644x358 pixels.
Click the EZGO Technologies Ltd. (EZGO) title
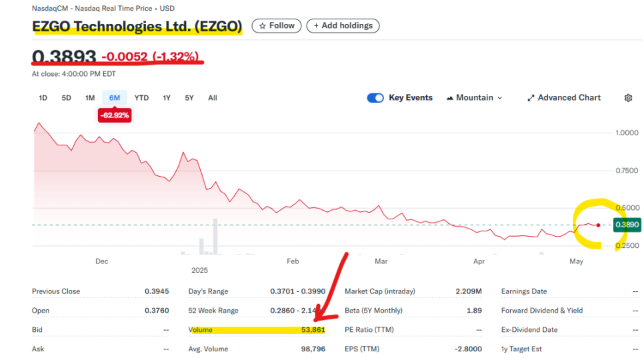pyautogui.click(x=137, y=26)
